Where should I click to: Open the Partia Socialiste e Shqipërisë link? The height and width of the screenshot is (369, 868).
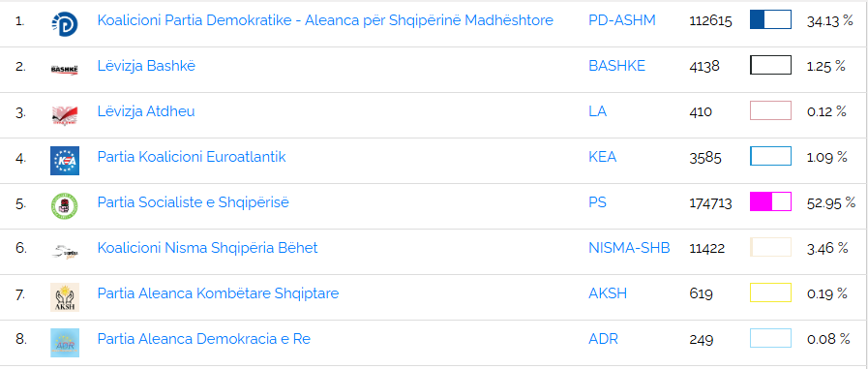pos(194,202)
